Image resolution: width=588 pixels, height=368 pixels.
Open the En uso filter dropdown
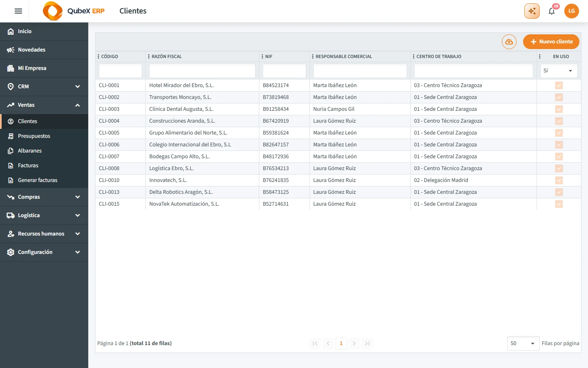(x=559, y=71)
